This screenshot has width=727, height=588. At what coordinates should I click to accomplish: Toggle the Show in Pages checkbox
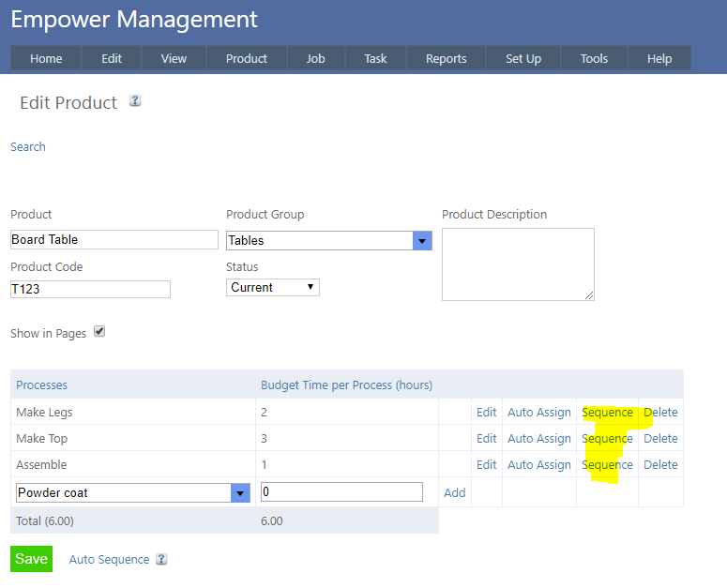coord(99,331)
